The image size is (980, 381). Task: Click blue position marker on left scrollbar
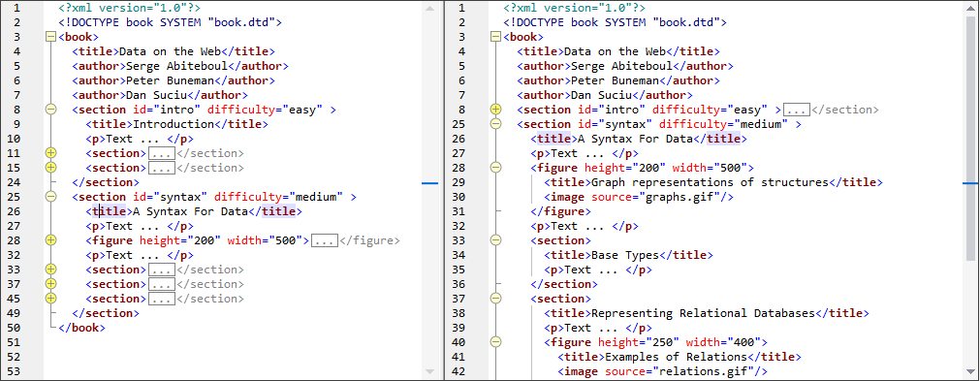[x=430, y=183]
